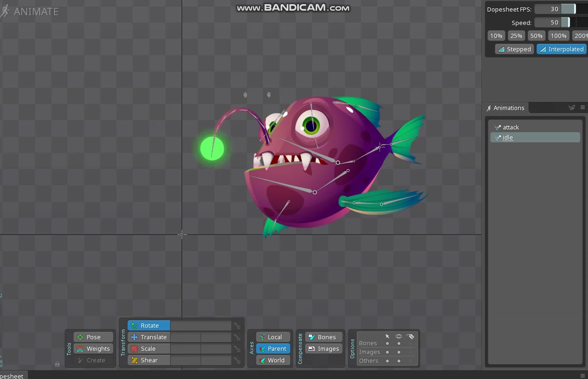Select the Translate tool
Viewport: 588px width, 379px height.
pos(153,337)
